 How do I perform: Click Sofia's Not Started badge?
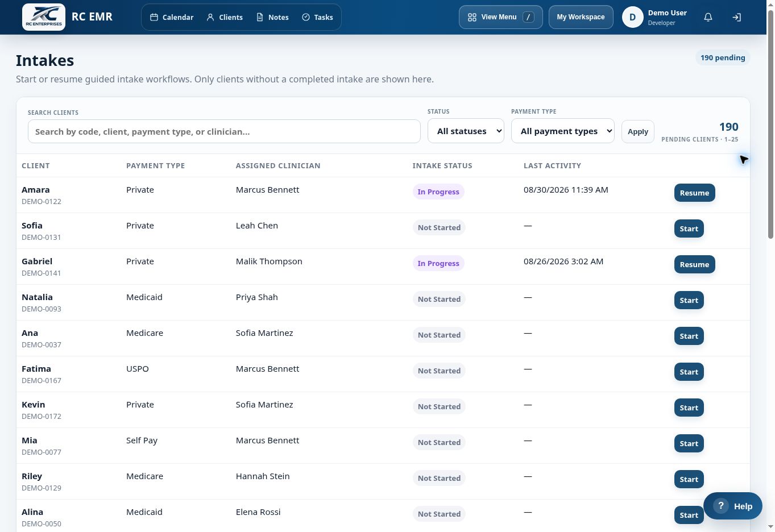(x=439, y=227)
